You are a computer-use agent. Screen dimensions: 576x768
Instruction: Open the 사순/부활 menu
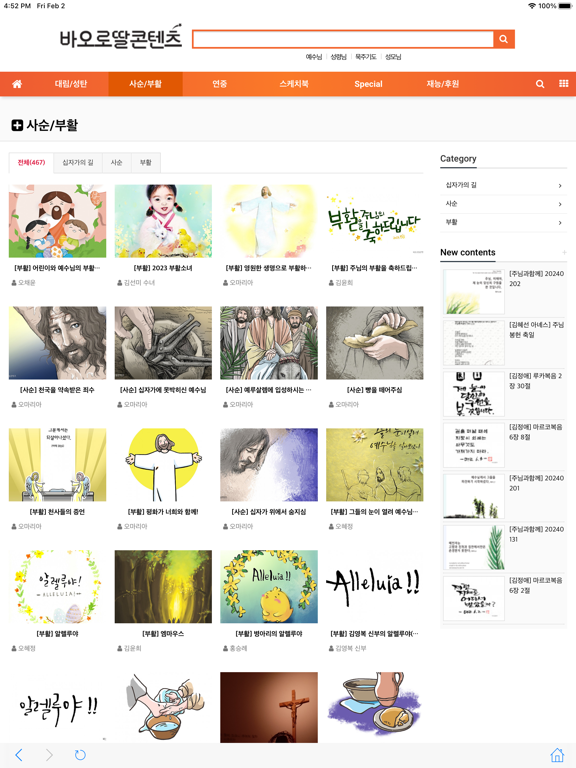[x=145, y=84]
